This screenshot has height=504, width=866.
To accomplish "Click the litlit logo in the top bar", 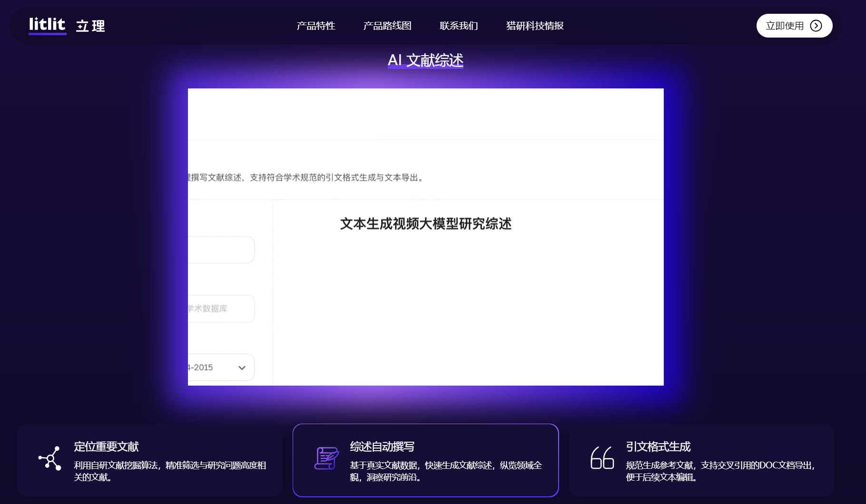I will point(47,25).
